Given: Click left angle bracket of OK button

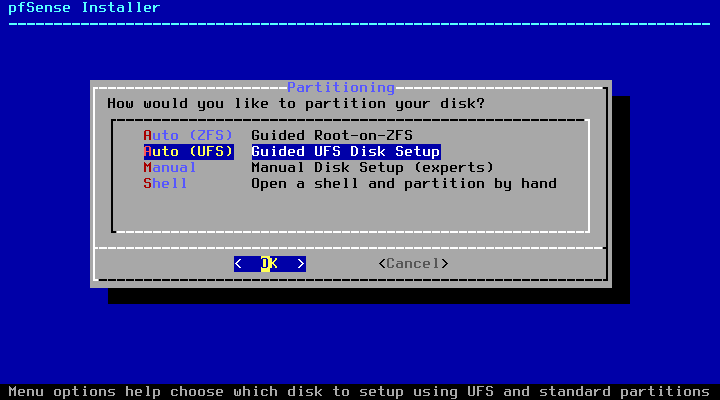Looking at the screenshot, I should point(238,263).
